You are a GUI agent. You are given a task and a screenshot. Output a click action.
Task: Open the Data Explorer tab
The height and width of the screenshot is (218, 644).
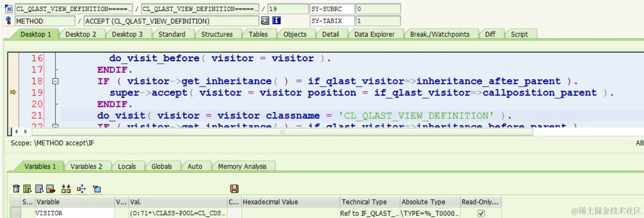coord(374,34)
